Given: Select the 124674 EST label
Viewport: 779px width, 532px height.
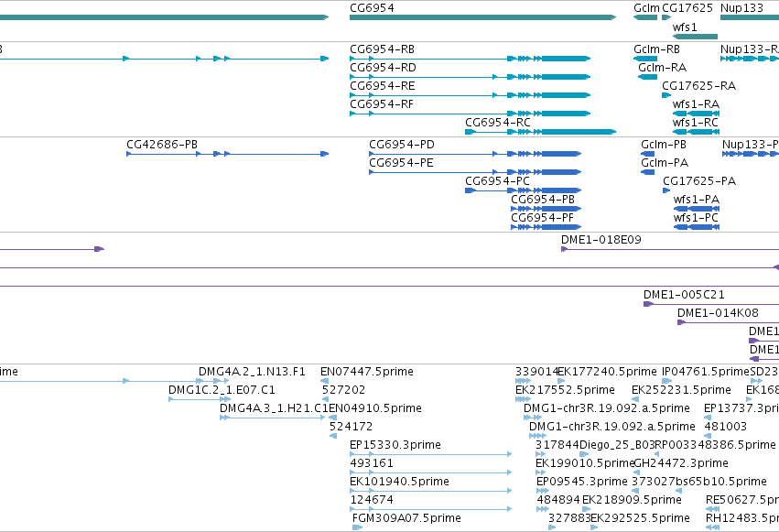Looking at the screenshot, I should click(x=371, y=501).
